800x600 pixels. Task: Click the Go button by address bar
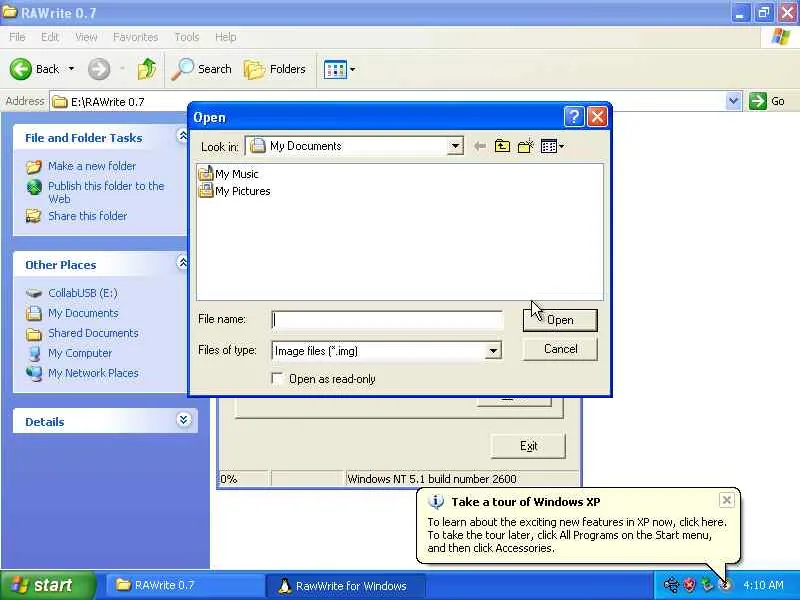[767, 101]
